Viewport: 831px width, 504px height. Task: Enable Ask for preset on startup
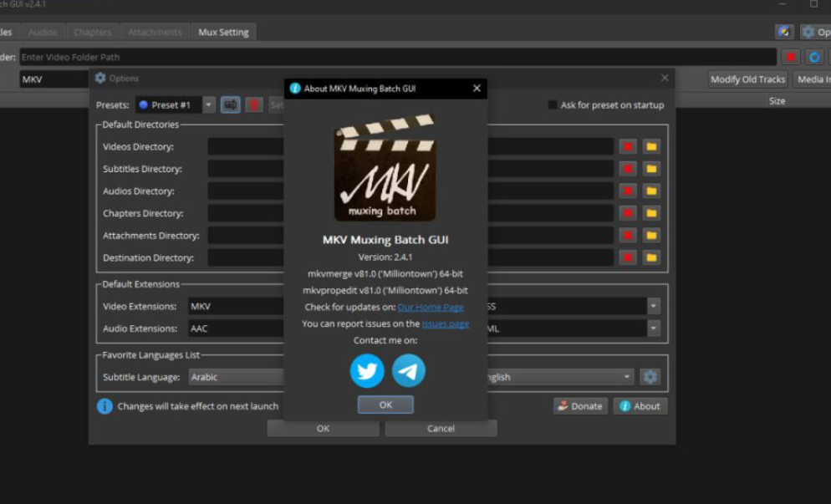click(x=553, y=105)
